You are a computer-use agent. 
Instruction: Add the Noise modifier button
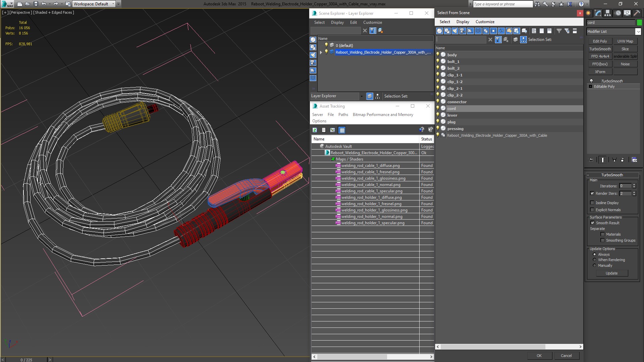pos(625,64)
